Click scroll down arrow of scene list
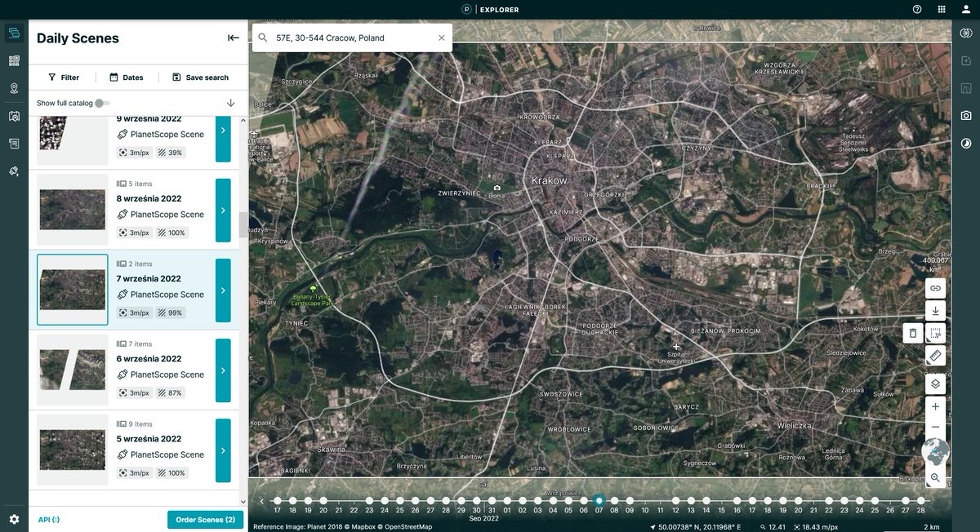 click(x=242, y=501)
